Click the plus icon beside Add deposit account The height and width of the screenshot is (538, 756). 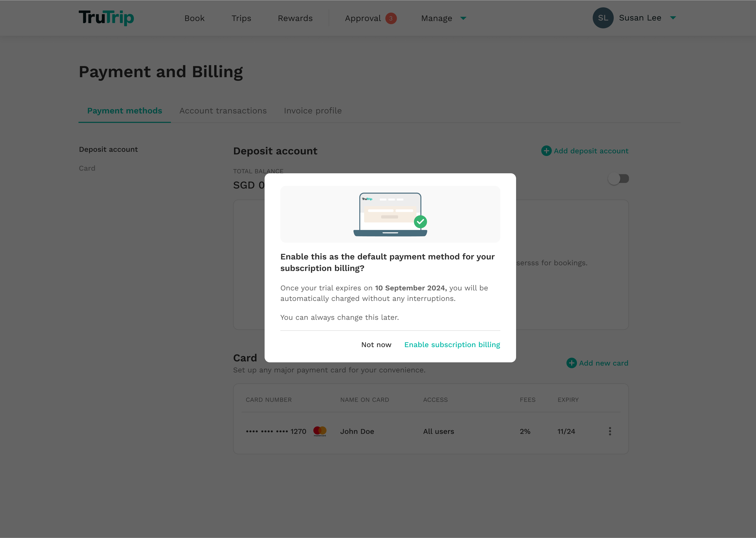click(x=546, y=151)
